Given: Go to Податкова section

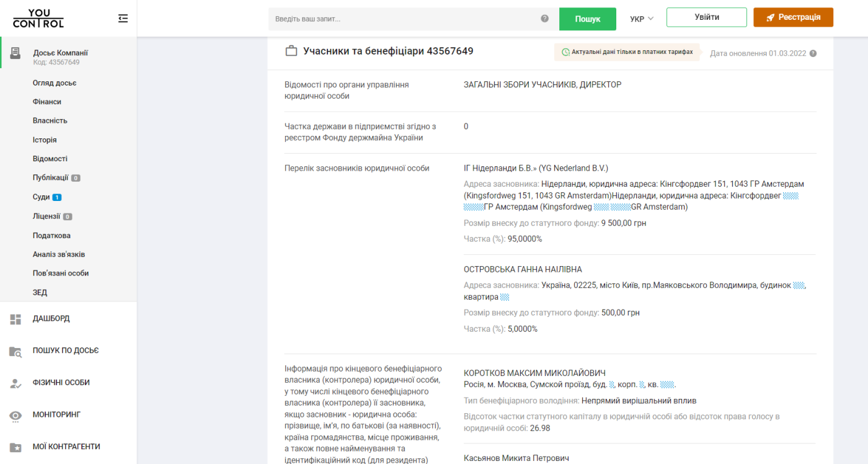Looking at the screenshot, I should pos(51,236).
